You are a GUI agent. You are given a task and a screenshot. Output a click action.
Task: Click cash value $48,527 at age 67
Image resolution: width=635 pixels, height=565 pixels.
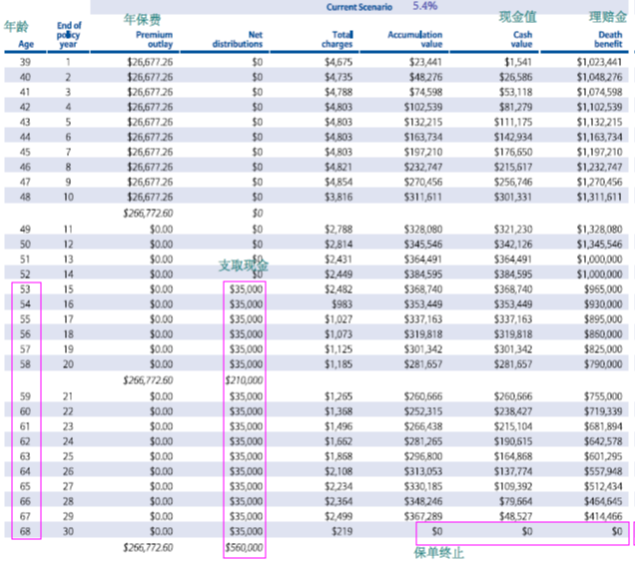pos(515,516)
